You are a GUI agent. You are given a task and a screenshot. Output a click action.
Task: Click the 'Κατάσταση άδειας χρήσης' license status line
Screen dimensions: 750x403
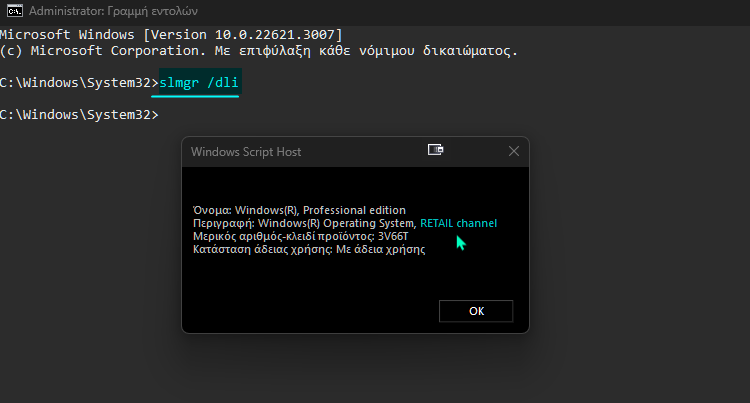point(309,249)
